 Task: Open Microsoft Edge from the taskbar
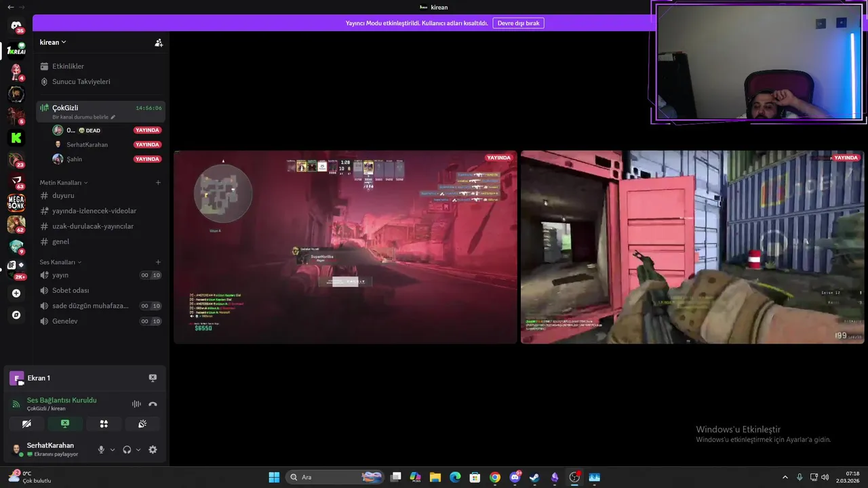point(455,477)
